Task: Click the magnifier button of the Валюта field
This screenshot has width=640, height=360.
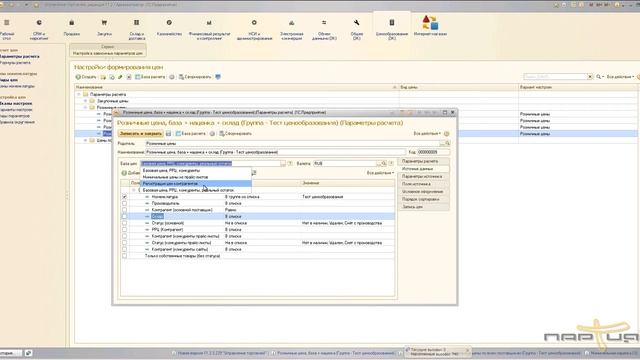Action: coord(384,163)
